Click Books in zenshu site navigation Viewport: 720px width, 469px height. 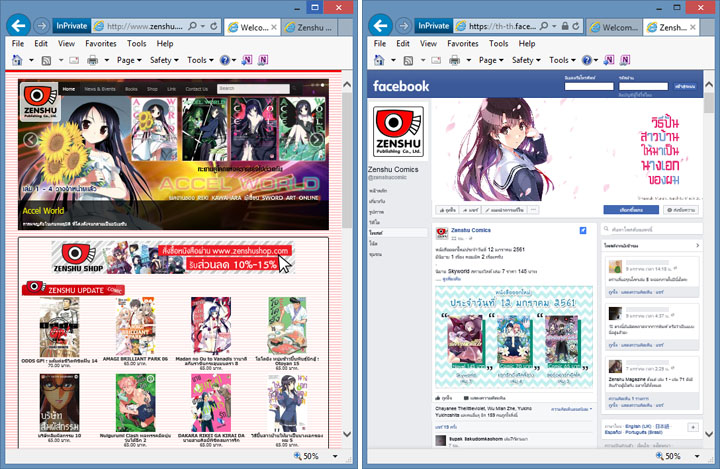[131, 89]
